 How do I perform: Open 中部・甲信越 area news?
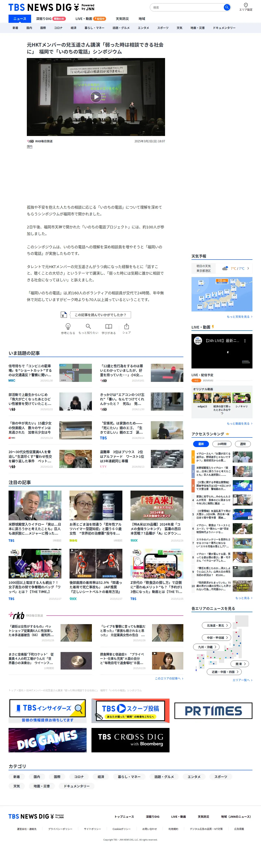217,638
